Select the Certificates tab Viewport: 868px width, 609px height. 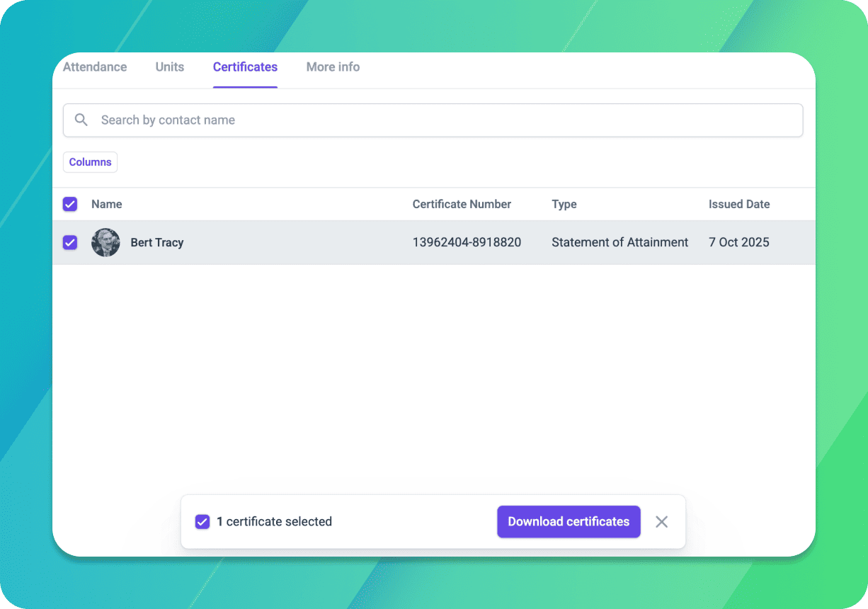pos(245,67)
